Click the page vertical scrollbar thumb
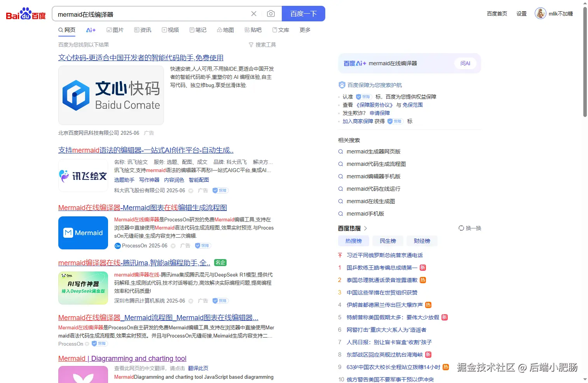 click(585, 62)
